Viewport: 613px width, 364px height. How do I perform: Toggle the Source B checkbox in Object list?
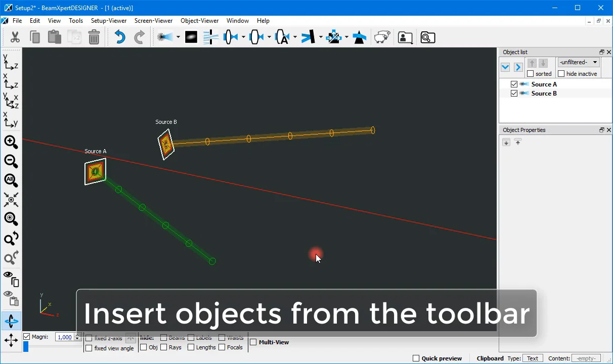click(x=514, y=94)
